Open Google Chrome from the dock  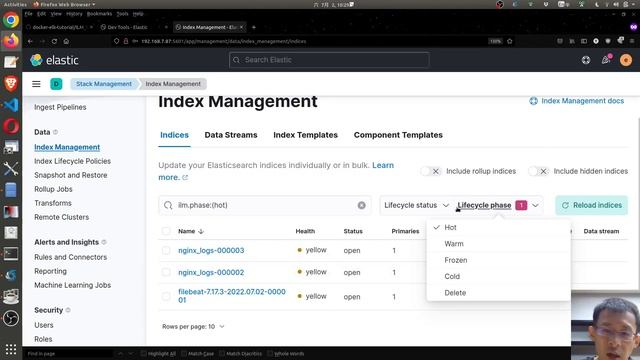11,20
